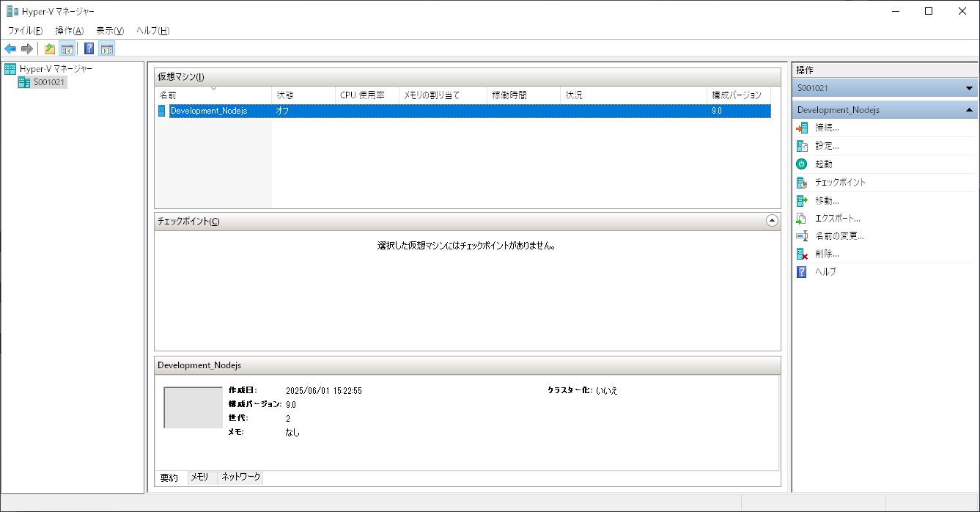Open the 操作(A) menu
980x512 pixels.
(x=69, y=31)
